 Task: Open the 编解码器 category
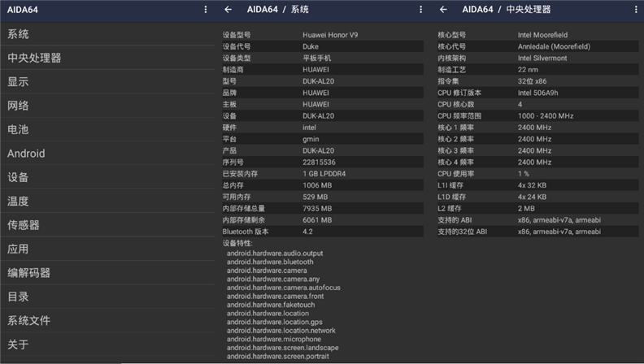click(107, 273)
